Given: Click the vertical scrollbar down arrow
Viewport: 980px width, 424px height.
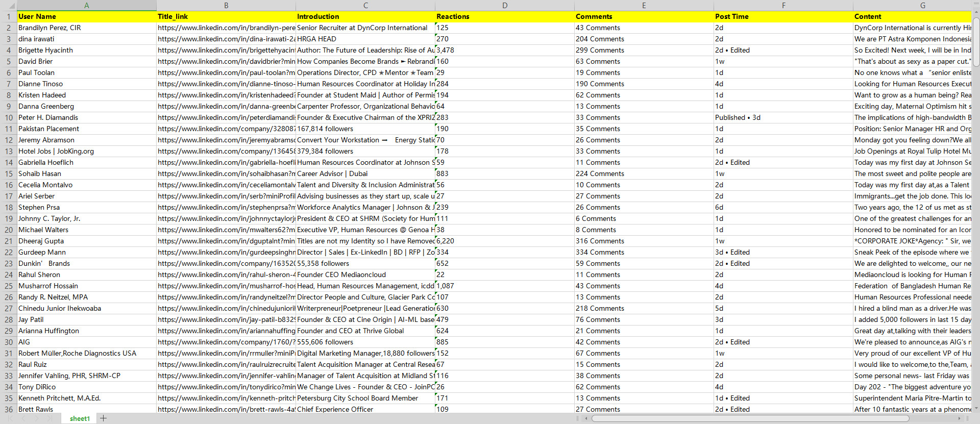Looking at the screenshot, I should click(x=976, y=408).
